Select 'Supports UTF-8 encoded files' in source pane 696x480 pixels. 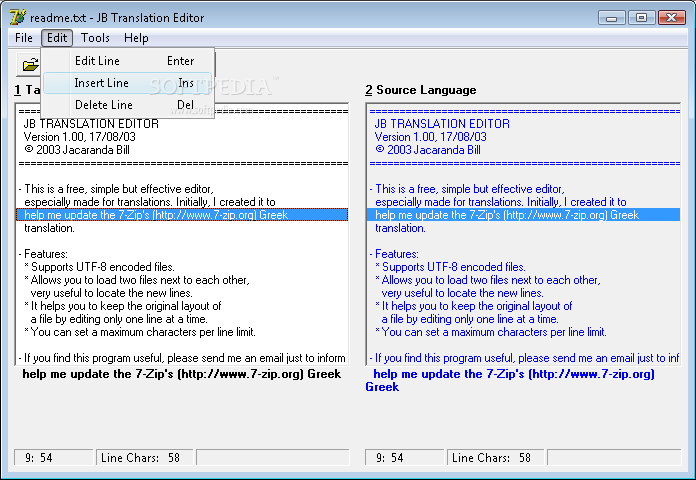click(451, 267)
